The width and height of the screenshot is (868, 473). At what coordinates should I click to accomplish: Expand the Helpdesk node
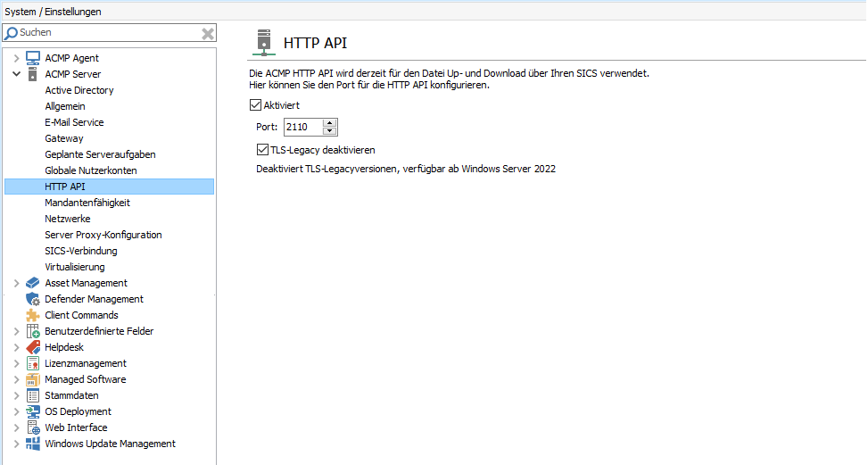16,347
